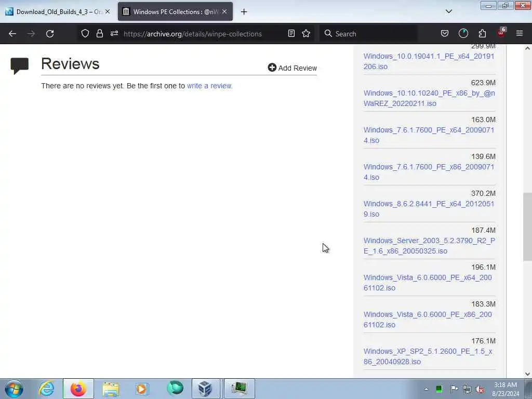Go back to the previous page
Image resolution: width=532 pixels, height=399 pixels.
(12, 34)
